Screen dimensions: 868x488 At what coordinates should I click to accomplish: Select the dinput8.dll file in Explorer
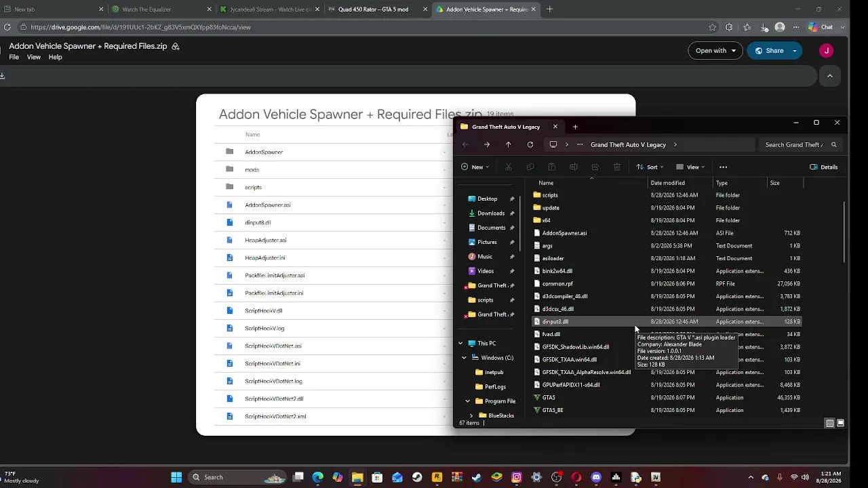(x=667, y=322)
